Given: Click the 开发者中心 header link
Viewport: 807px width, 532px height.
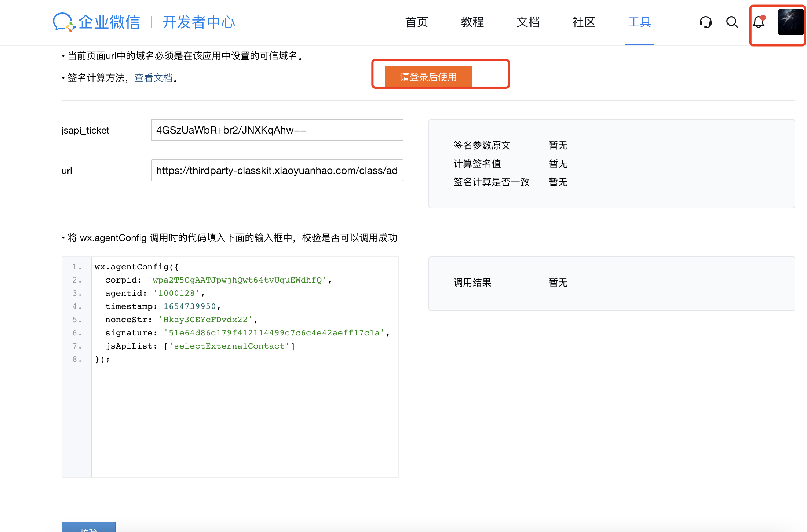Looking at the screenshot, I should pos(198,22).
